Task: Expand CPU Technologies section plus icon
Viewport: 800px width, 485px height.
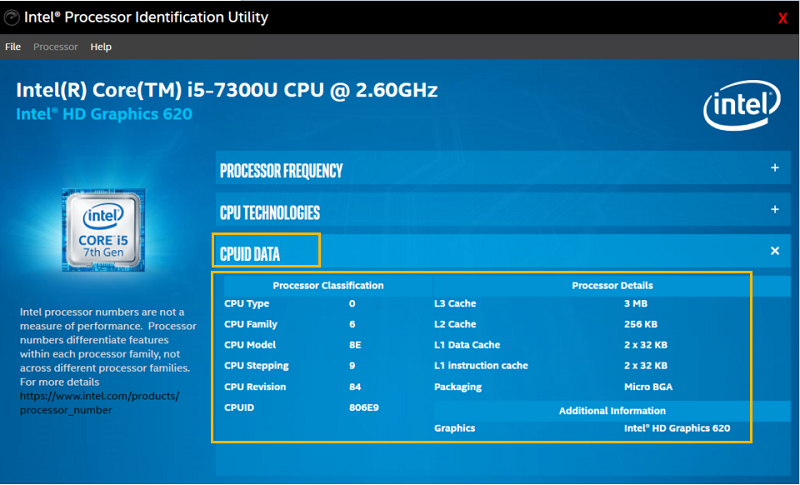Action: [x=774, y=210]
